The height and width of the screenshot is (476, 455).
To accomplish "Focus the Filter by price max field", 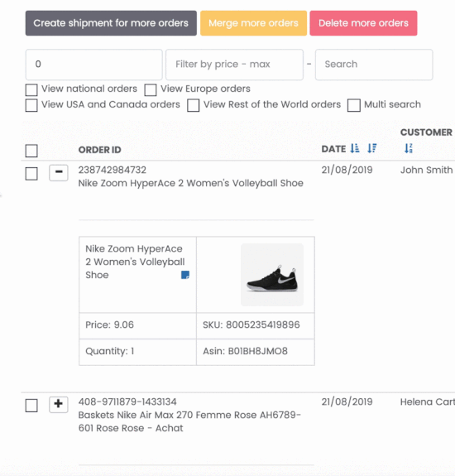I will click(x=234, y=65).
